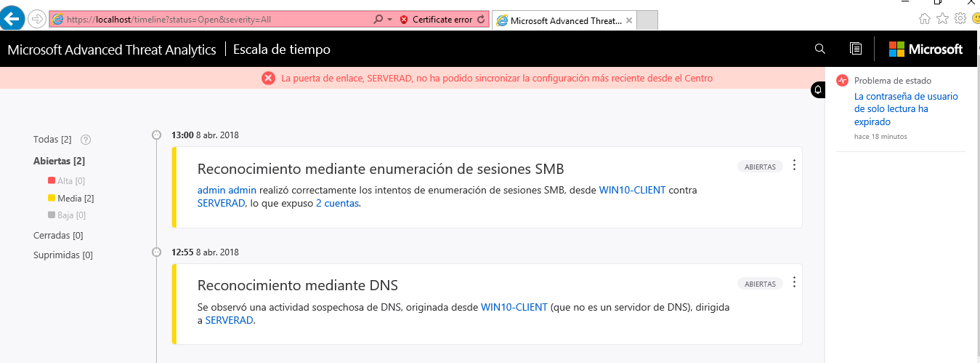Screen dimensions: 980x363
Task: Filter by Baja [0] severity
Action: (x=66, y=215)
